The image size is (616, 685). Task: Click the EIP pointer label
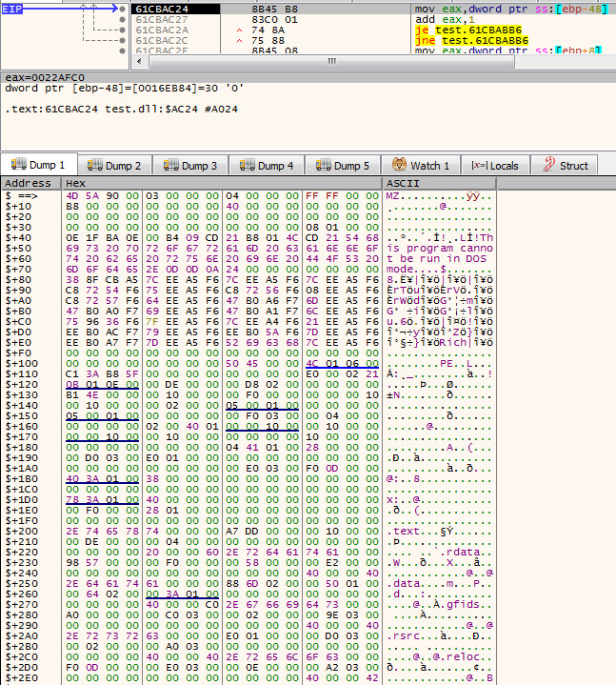tap(18, 7)
